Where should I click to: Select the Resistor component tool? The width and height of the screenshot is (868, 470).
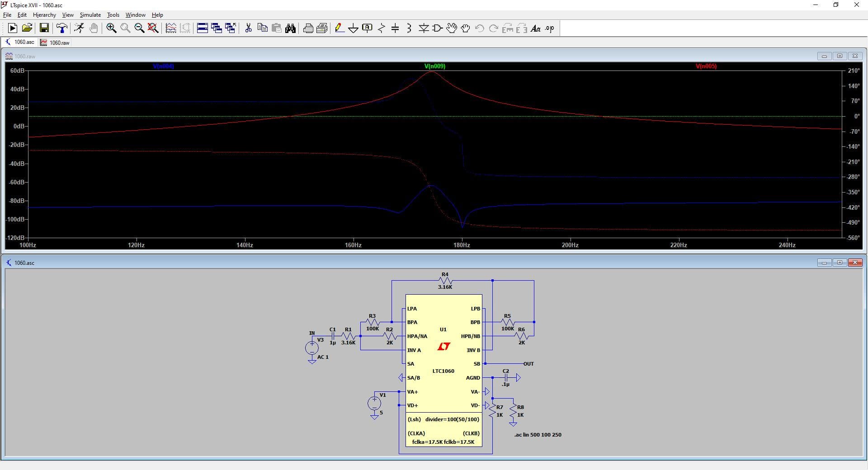pos(381,28)
